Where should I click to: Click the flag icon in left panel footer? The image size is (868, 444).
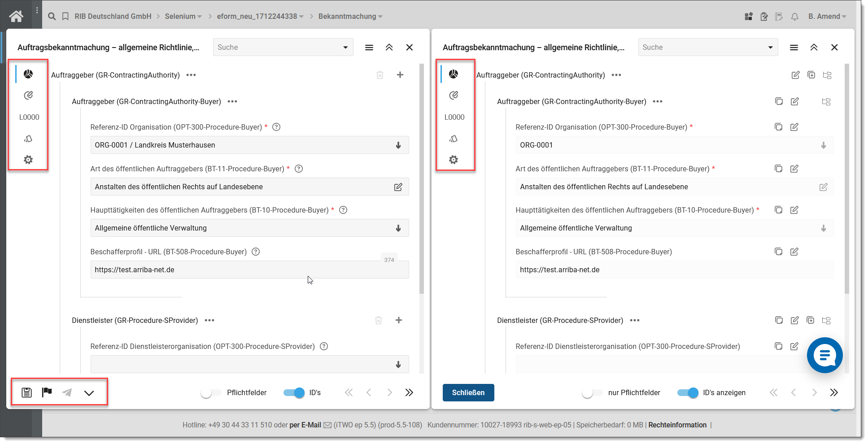[47, 392]
